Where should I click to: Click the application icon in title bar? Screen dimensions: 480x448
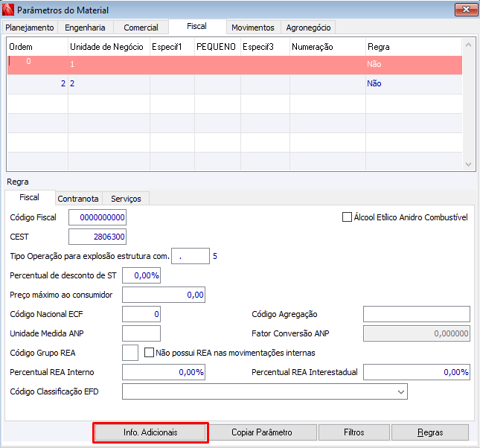8,10
